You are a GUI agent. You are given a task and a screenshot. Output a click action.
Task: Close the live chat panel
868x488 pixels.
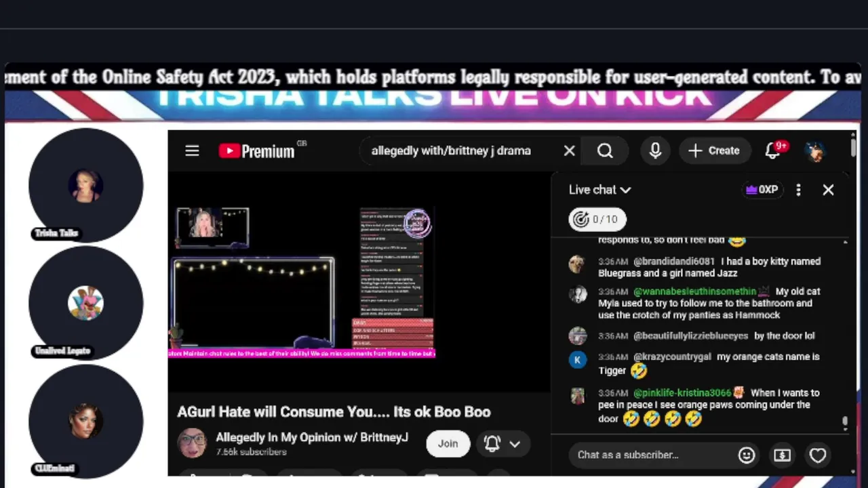pos(828,190)
